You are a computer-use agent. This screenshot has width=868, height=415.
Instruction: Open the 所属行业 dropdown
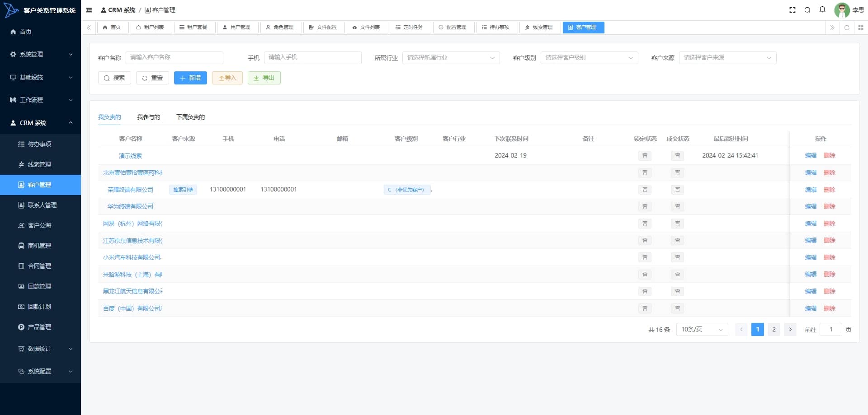[451, 58]
